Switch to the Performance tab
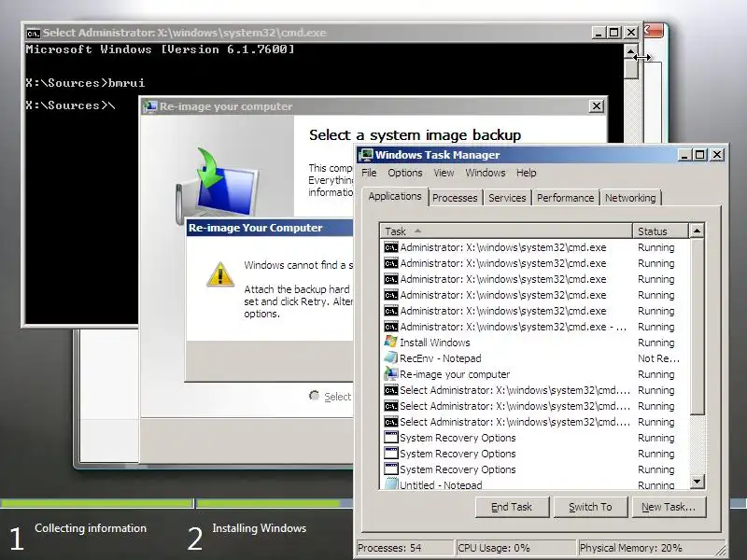Screen dimensions: 747x560 point(566,198)
